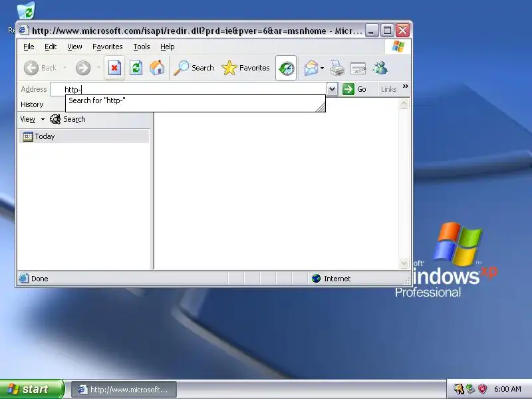
Task: Expand the Forward button history dropdown
Action: pyautogui.click(x=98, y=68)
